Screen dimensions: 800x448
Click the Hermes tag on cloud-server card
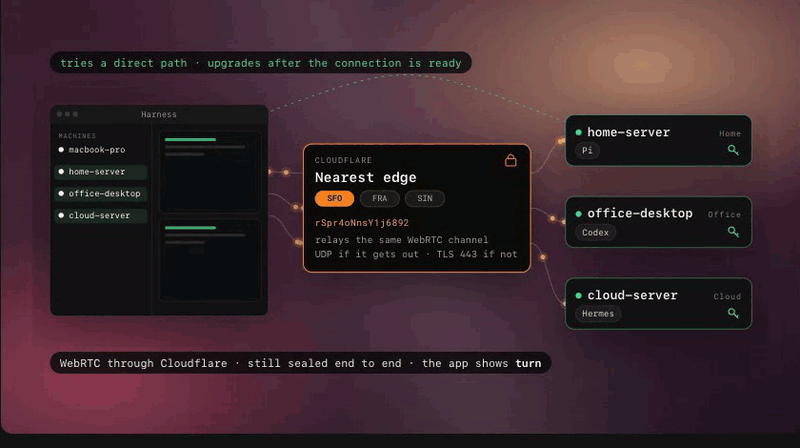(598, 314)
